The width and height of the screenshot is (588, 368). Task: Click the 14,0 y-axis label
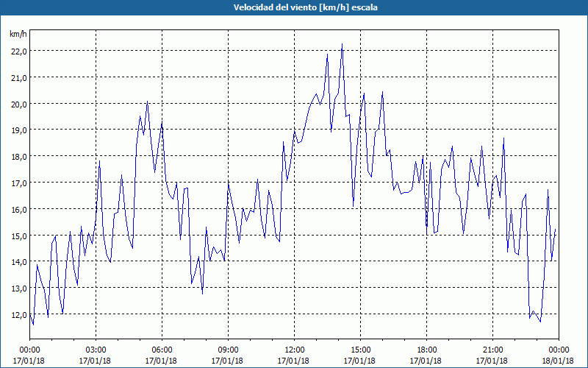click(19, 262)
